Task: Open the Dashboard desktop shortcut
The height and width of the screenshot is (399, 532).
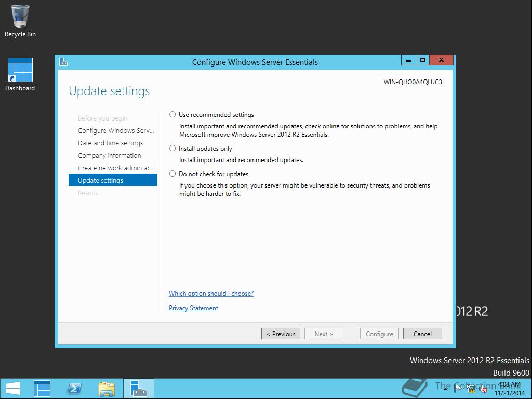Action: (20, 75)
